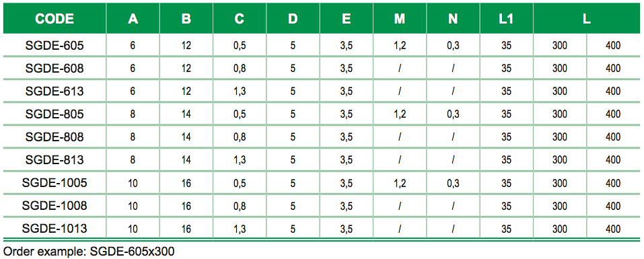The width and height of the screenshot is (644, 259).
Task: Click the SGDE-613 row code
Action: coord(55,91)
